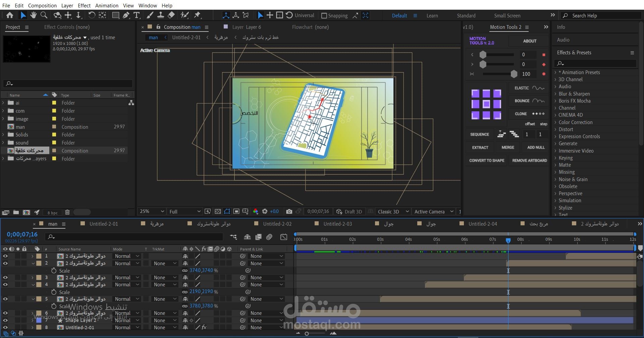
Task: Toggle Draft 3D mode
Action: [349, 212]
